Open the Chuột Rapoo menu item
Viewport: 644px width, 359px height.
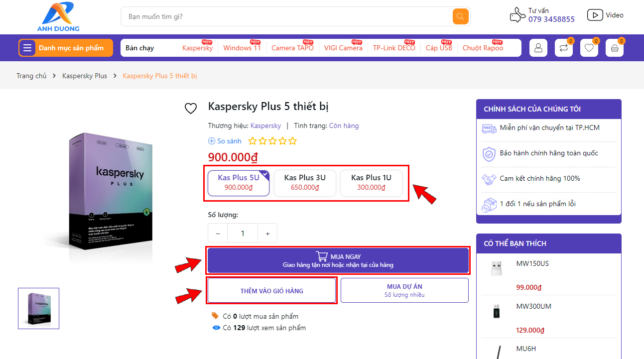click(x=483, y=48)
